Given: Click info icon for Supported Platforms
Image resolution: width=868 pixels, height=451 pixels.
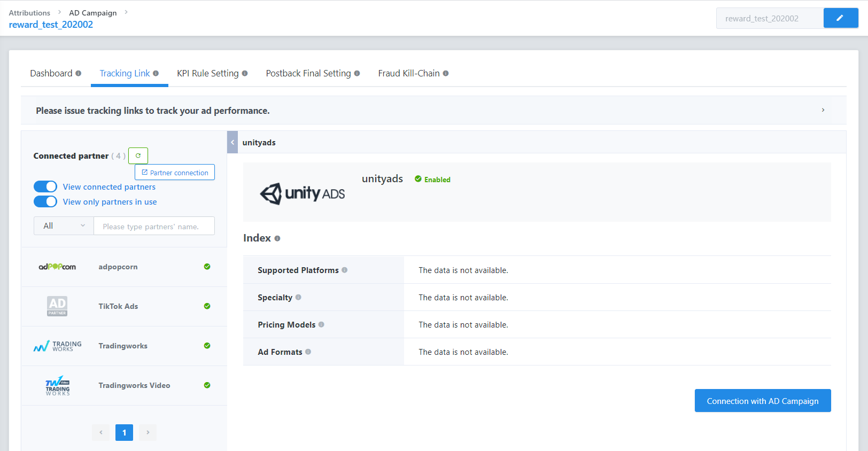Looking at the screenshot, I should pyautogui.click(x=345, y=270).
